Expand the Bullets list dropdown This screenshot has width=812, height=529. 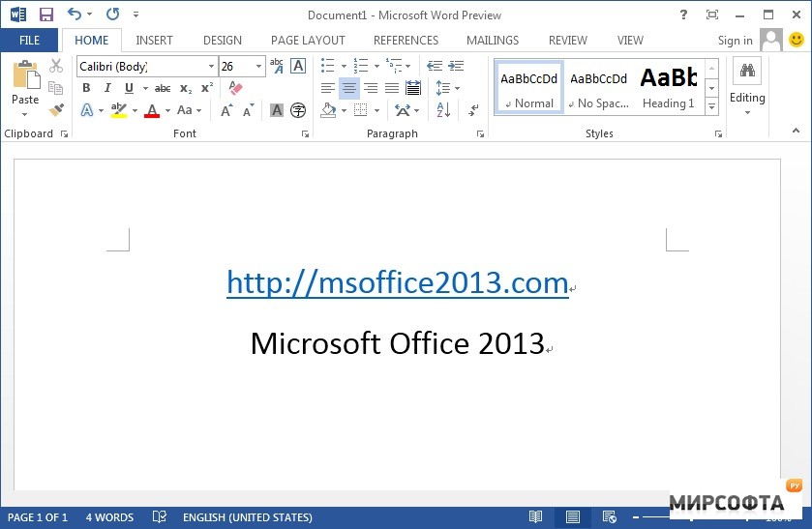(344, 67)
